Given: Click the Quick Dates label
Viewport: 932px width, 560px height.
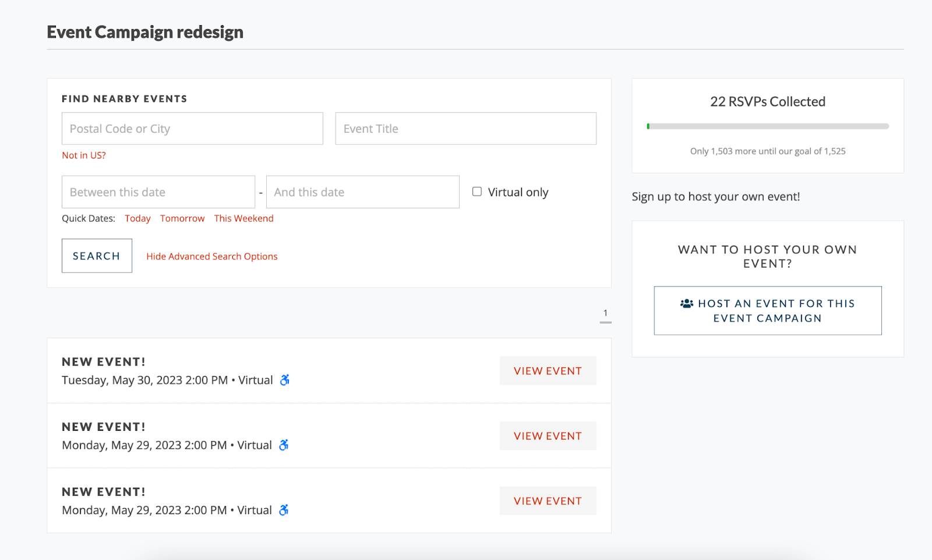Looking at the screenshot, I should [x=89, y=218].
